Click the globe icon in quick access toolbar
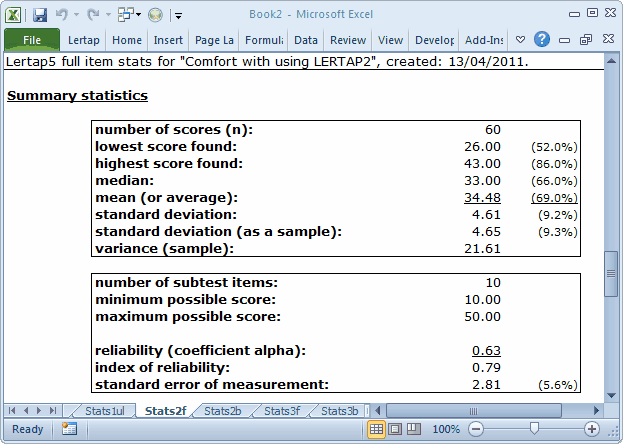 [x=155, y=15]
